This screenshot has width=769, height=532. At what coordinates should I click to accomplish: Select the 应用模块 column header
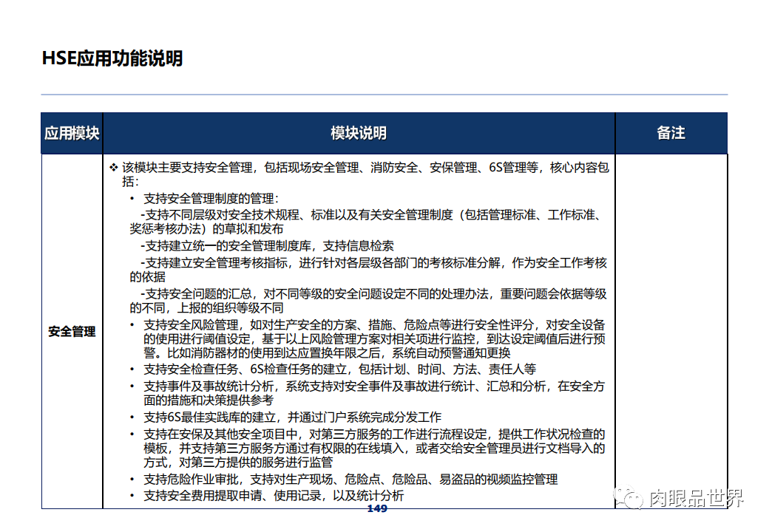(x=71, y=133)
